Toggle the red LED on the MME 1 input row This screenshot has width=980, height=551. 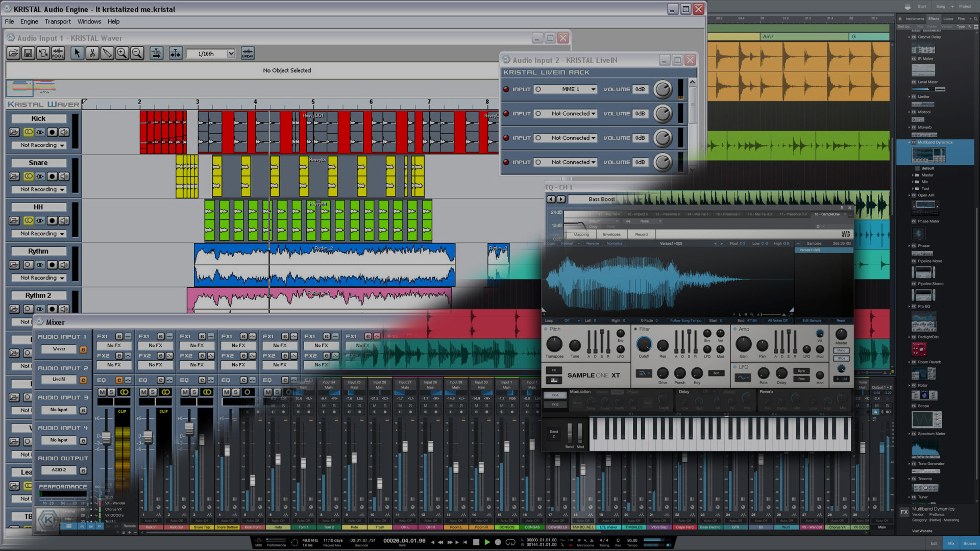tap(506, 89)
